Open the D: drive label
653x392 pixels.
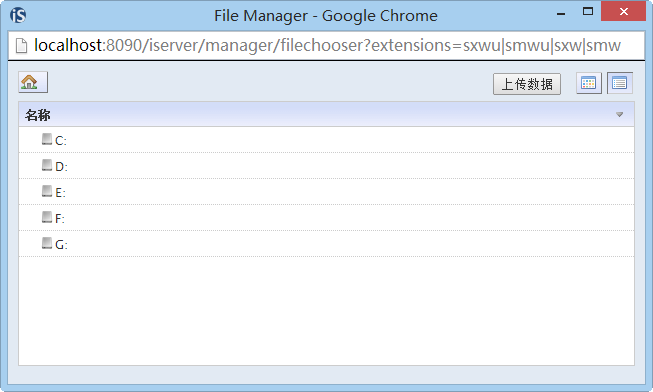(61, 167)
